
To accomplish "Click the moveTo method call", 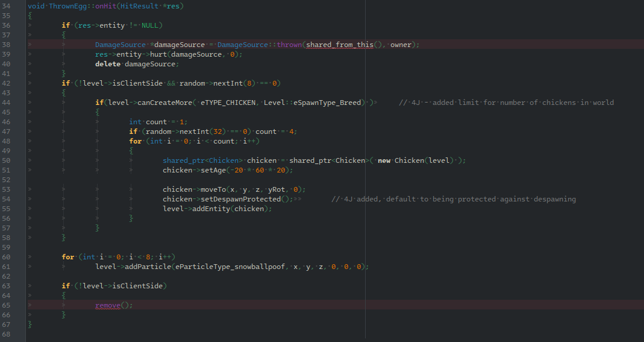I will 213,189.
